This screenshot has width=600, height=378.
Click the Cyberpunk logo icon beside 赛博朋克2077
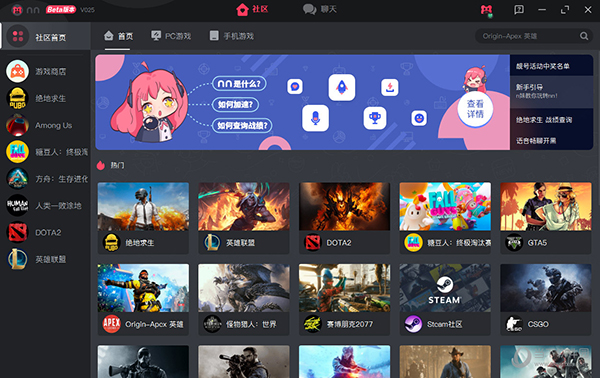click(x=313, y=324)
